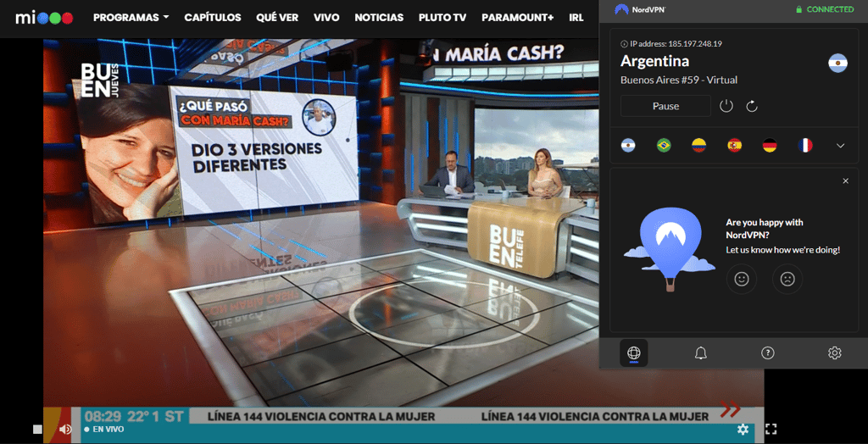Image resolution: width=868 pixels, height=444 pixels.
Task: Click the happy smiley feedback face
Action: (x=741, y=279)
